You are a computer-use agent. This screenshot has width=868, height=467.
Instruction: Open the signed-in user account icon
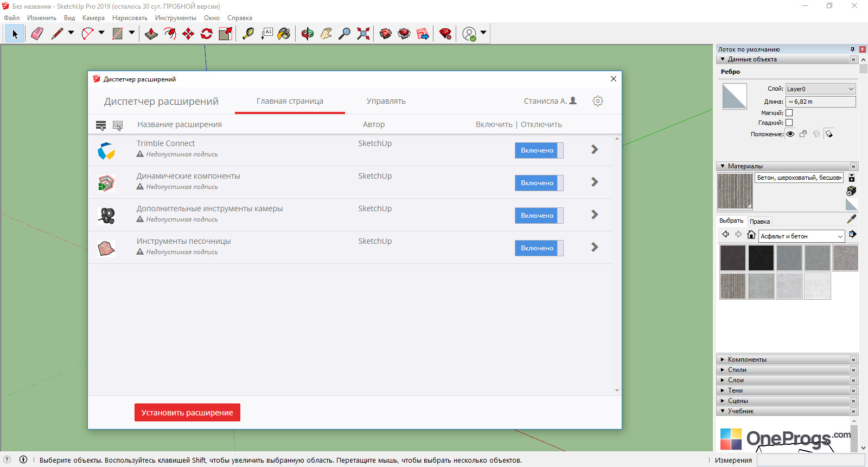click(x=469, y=34)
